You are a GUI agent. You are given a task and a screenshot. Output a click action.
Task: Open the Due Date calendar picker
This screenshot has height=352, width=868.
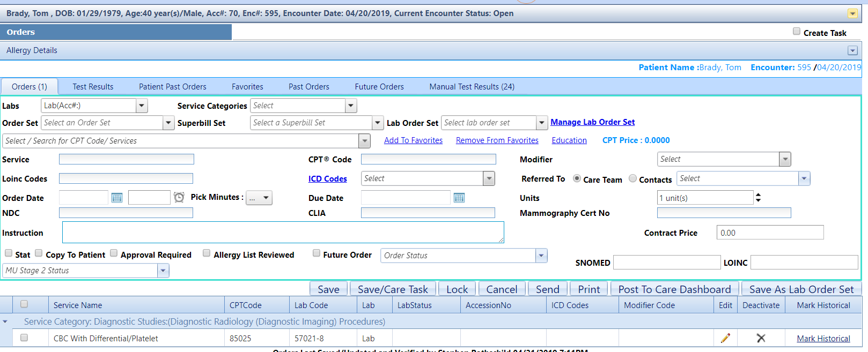point(459,198)
